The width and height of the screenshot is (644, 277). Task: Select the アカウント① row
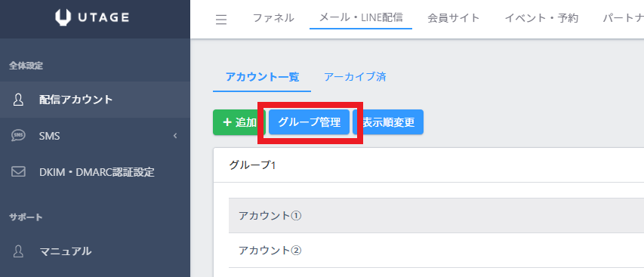click(x=436, y=215)
